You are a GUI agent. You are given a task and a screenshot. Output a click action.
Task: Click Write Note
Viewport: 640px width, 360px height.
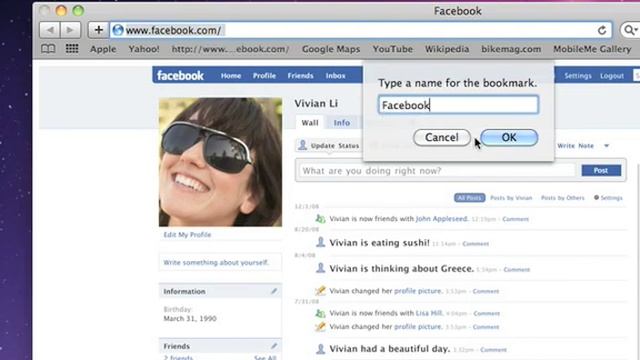[x=576, y=146]
